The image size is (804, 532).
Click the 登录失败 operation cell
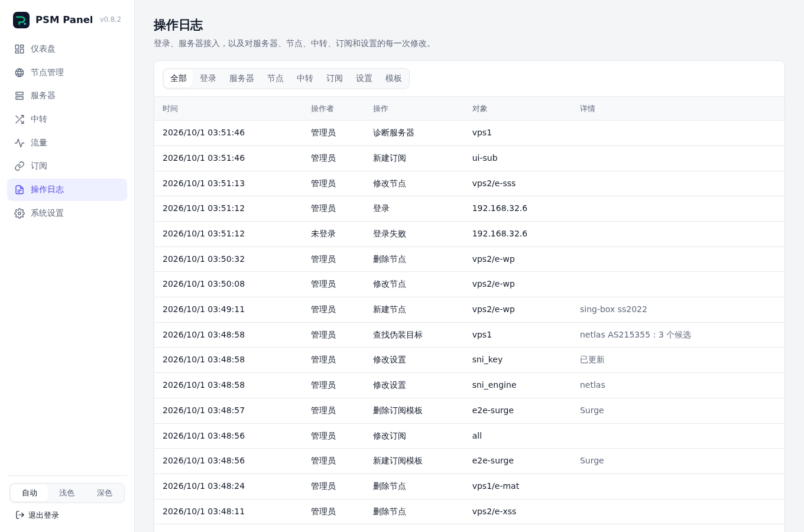[390, 234]
